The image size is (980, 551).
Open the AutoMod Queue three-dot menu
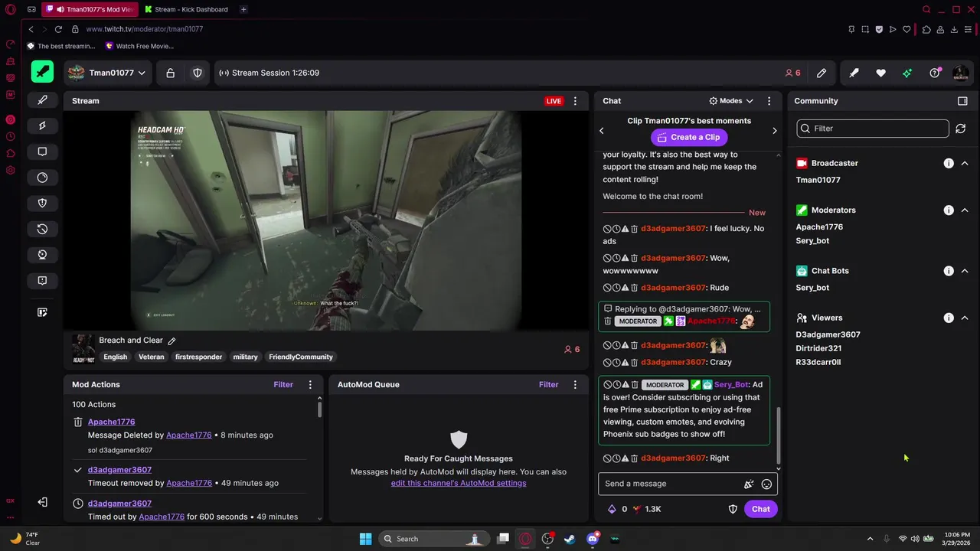coord(575,385)
